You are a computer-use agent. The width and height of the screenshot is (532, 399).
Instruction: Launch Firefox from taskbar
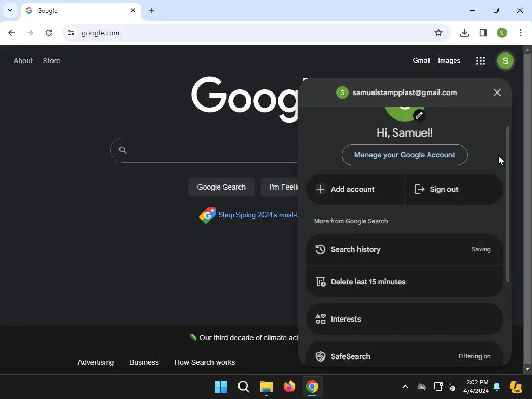pyautogui.click(x=289, y=387)
